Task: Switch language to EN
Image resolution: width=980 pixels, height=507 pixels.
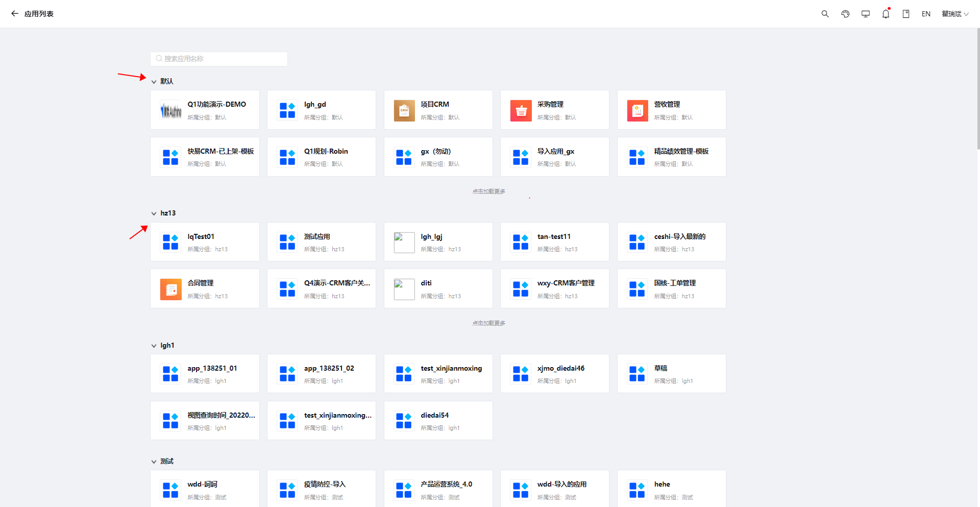Action: click(926, 14)
